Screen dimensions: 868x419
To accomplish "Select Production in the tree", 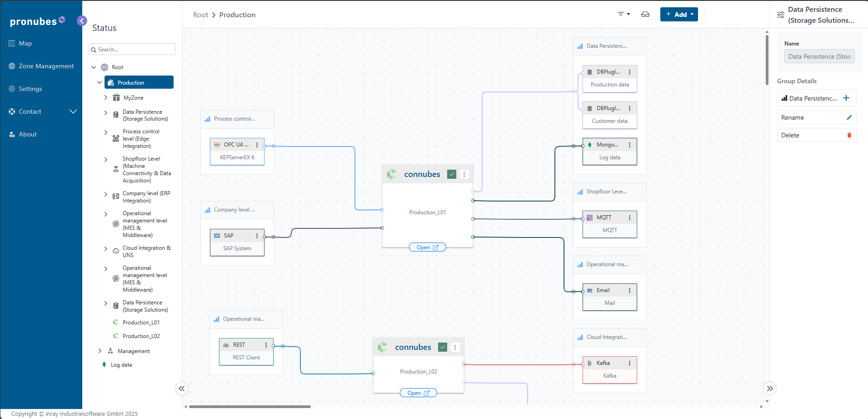I will (x=139, y=82).
